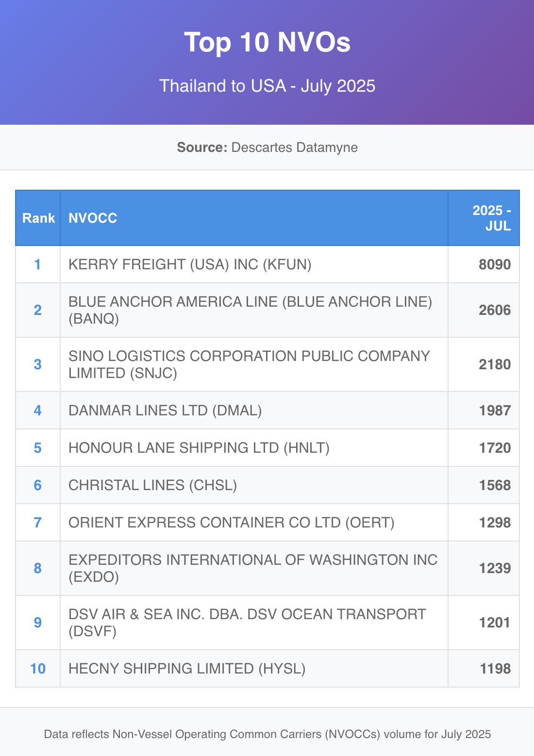534x756 pixels.
Task: Select Blue Anchor America Line entry
Action: pos(250,310)
